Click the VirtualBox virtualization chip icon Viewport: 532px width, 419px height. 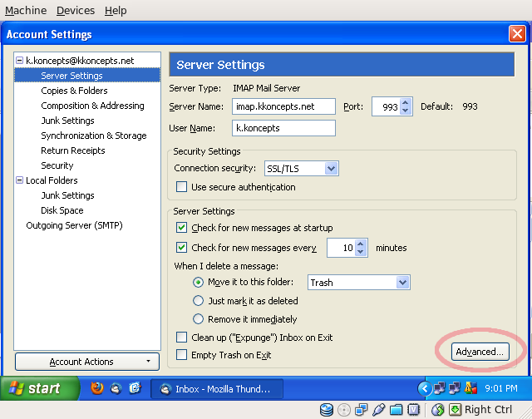pos(413,410)
